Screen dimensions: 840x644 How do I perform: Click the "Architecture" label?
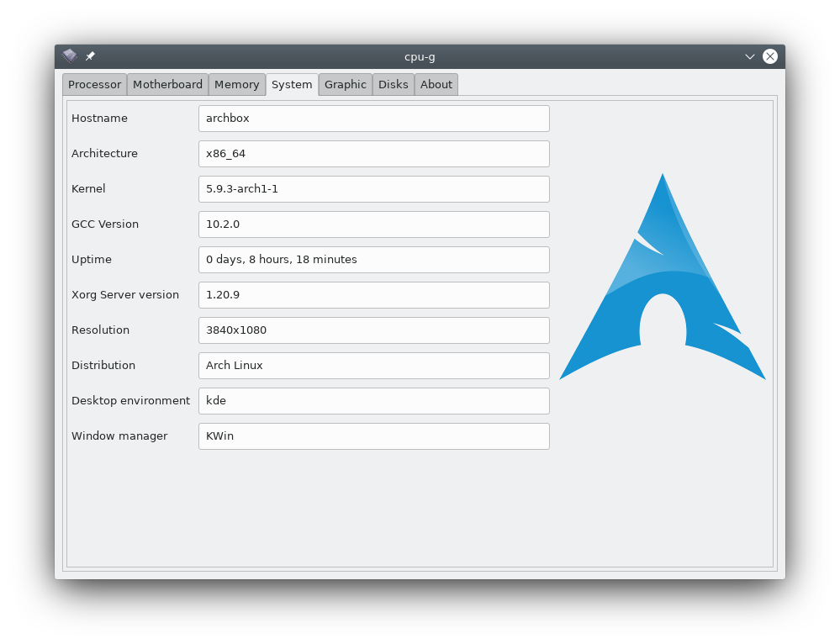[104, 154]
